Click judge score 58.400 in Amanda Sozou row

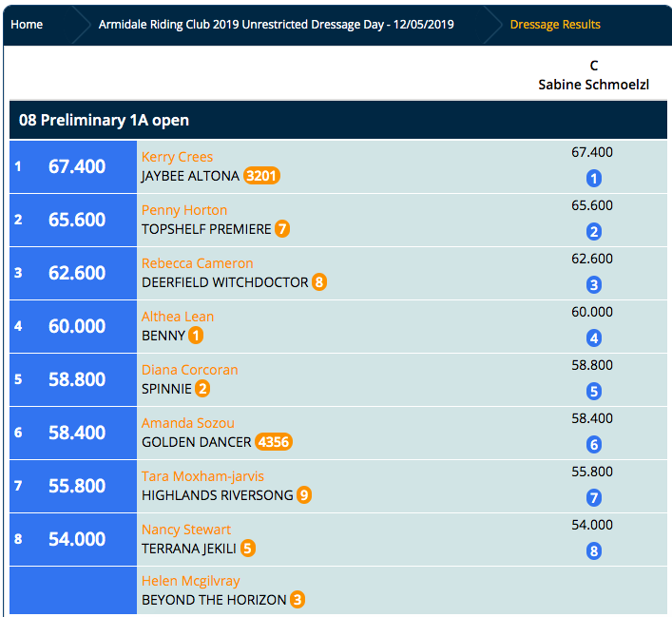point(592,418)
